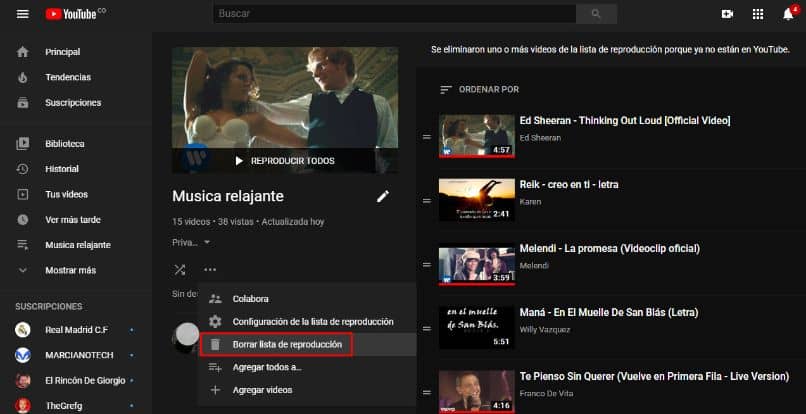
Task: Click the Colabora people icon
Action: pyautogui.click(x=215, y=299)
